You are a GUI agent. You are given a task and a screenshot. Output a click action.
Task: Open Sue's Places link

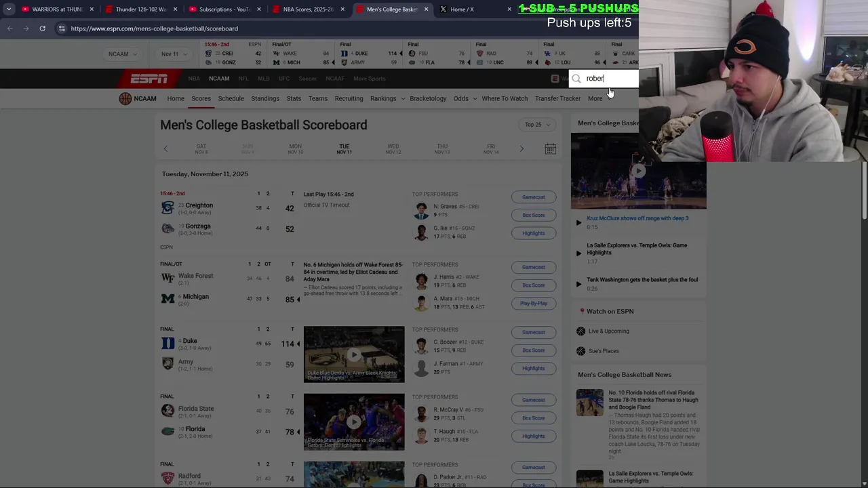click(604, 351)
